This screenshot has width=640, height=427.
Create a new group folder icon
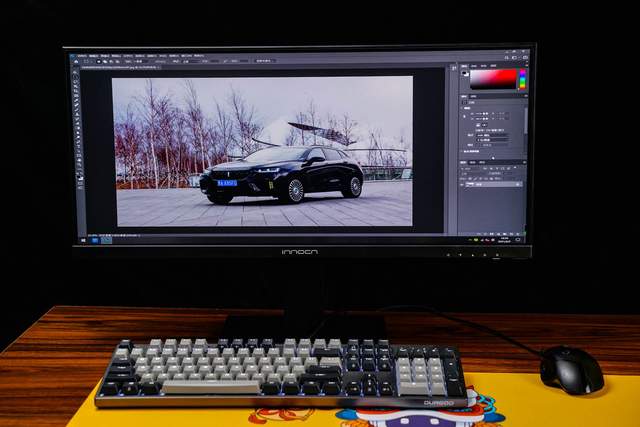tap(505, 234)
